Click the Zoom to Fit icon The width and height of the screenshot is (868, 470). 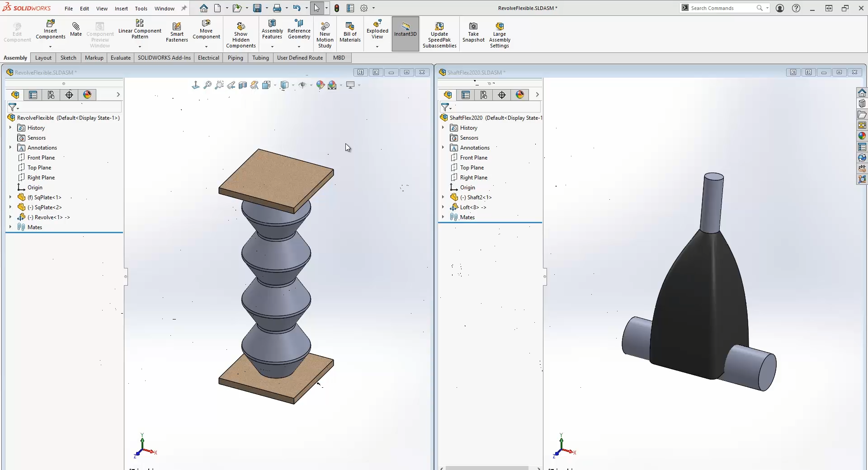pyautogui.click(x=208, y=85)
